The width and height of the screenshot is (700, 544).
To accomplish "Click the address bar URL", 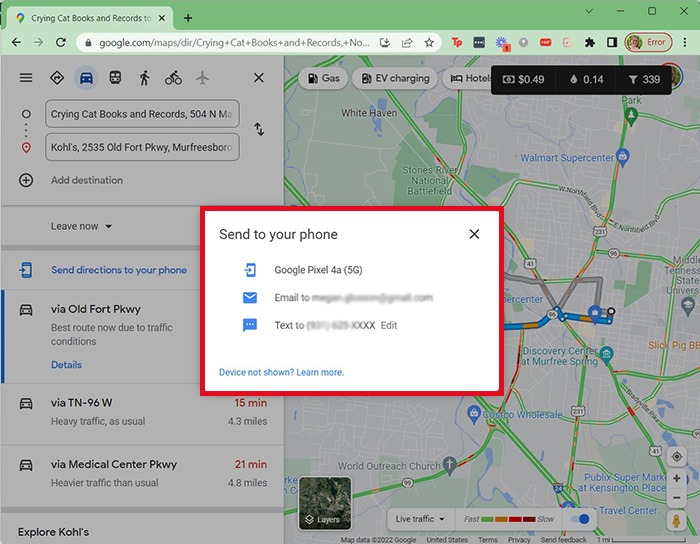I will [234, 42].
